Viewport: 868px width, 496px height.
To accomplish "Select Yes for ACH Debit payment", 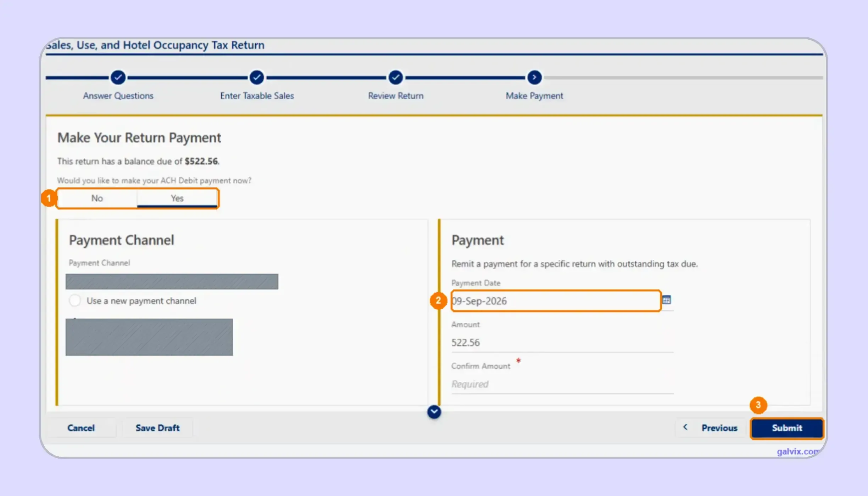I will [x=177, y=198].
